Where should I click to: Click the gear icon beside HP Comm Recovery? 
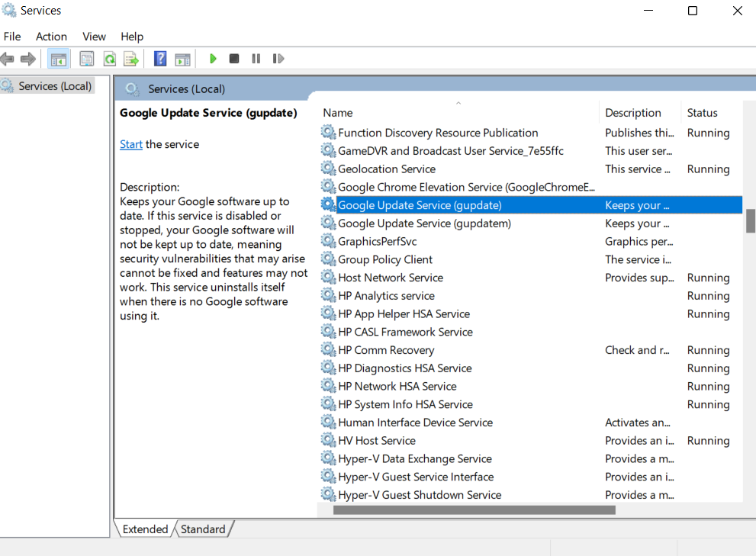click(x=328, y=349)
